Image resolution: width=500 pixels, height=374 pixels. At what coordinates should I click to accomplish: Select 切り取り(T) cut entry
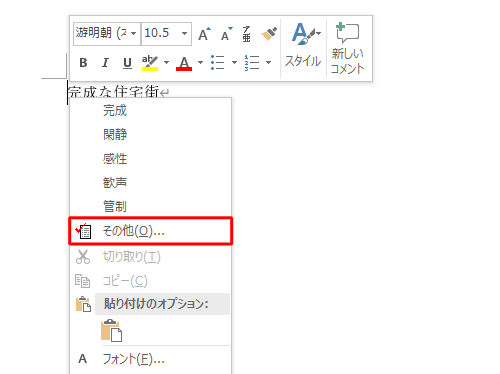click(x=150, y=257)
